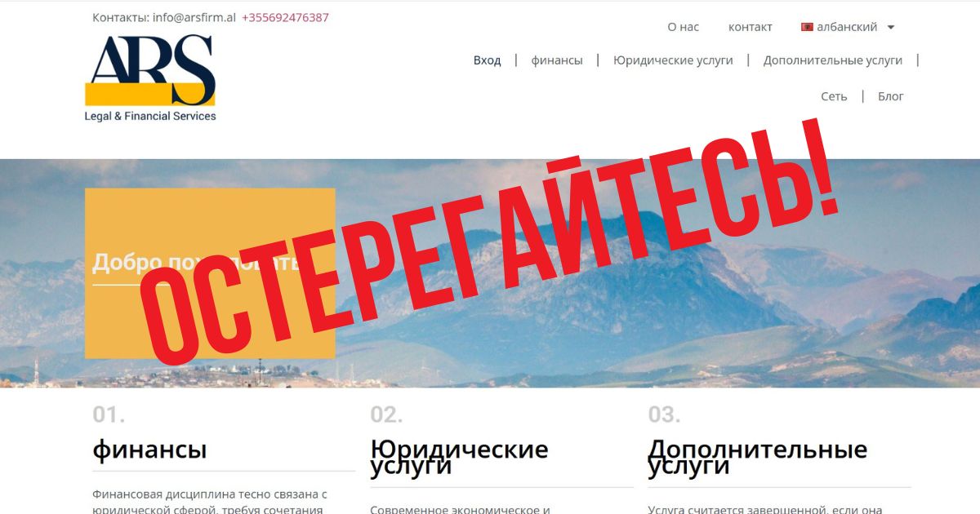Open the Юридические услуги section heading

pyautogui.click(x=459, y=458)
